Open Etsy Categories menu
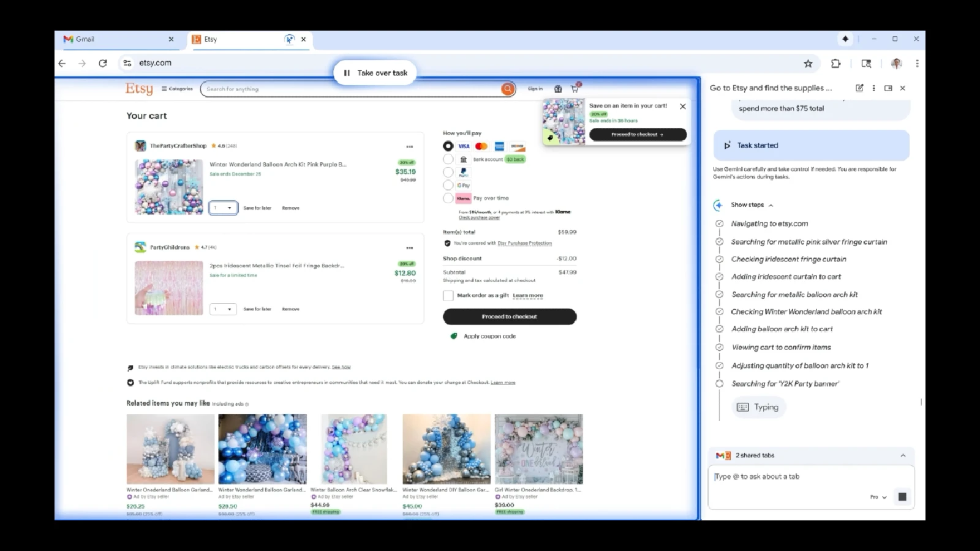 click(177, 89)
